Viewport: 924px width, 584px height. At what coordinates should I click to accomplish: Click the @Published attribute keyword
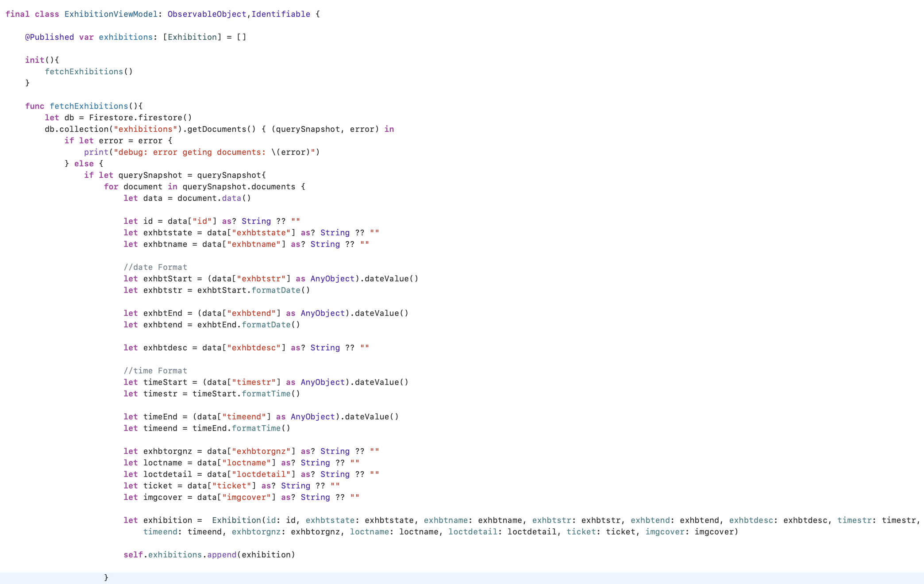tap(49, 37)
